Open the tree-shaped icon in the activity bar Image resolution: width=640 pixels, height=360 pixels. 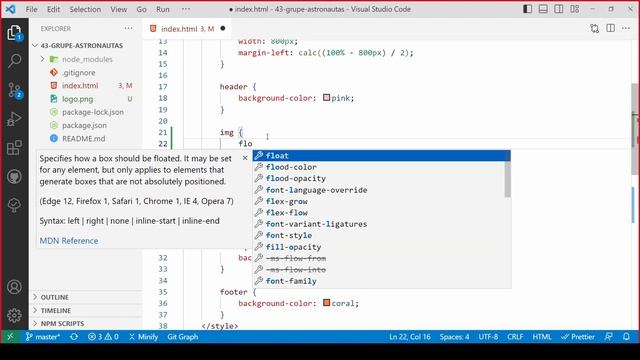coord(14,205)
